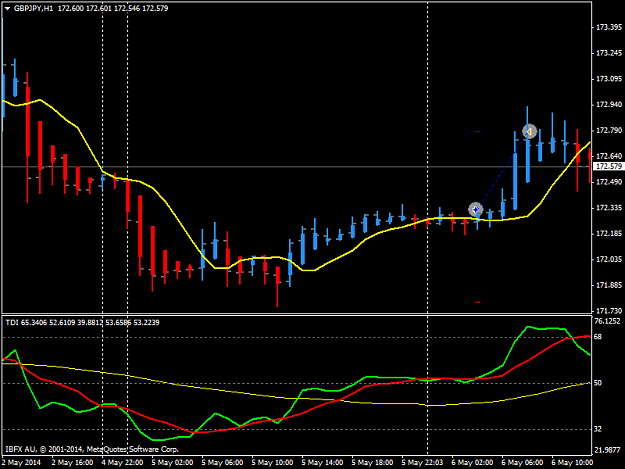
Task: Click the TDI indicator values label
Action: point(83,322)
